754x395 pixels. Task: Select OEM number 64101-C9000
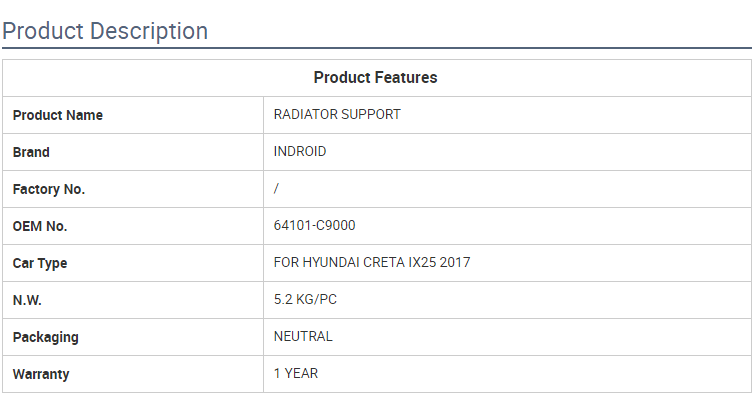[314, 226]
